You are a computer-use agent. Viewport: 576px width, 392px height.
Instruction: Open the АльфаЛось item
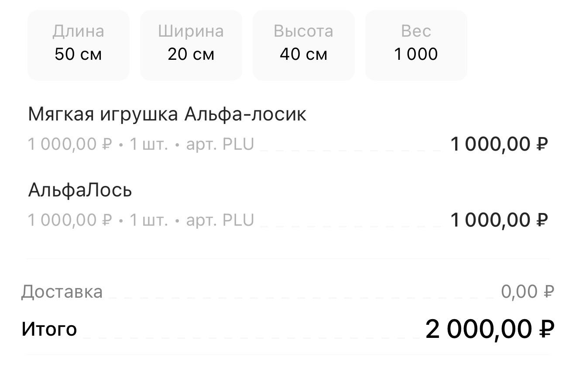tap(80, 190)
